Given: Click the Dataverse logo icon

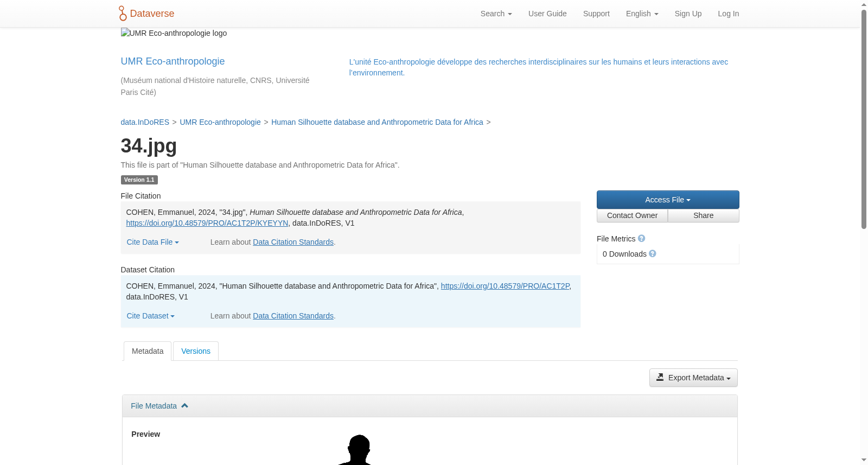Looking at the screenshot, I should click(x=123, y=14).
